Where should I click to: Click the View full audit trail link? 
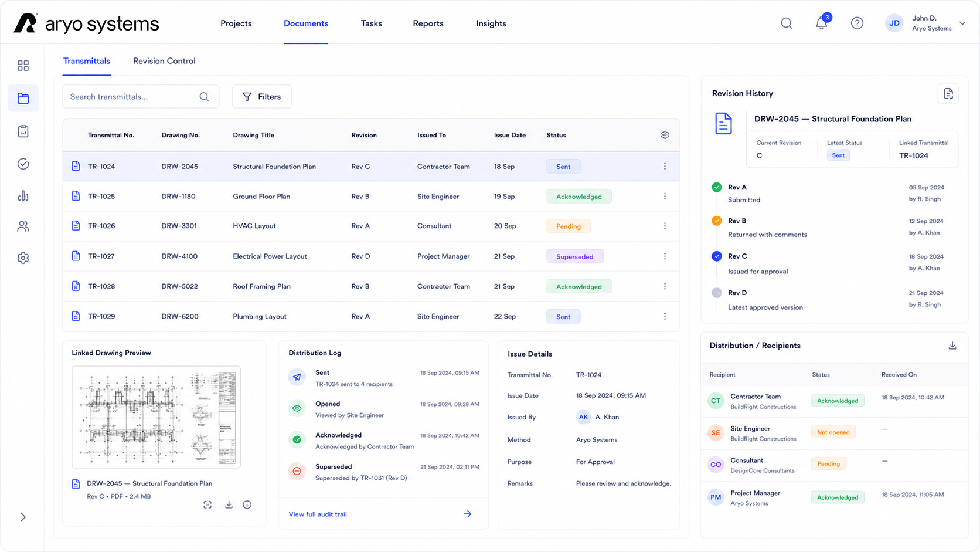(x=318, y=514)
